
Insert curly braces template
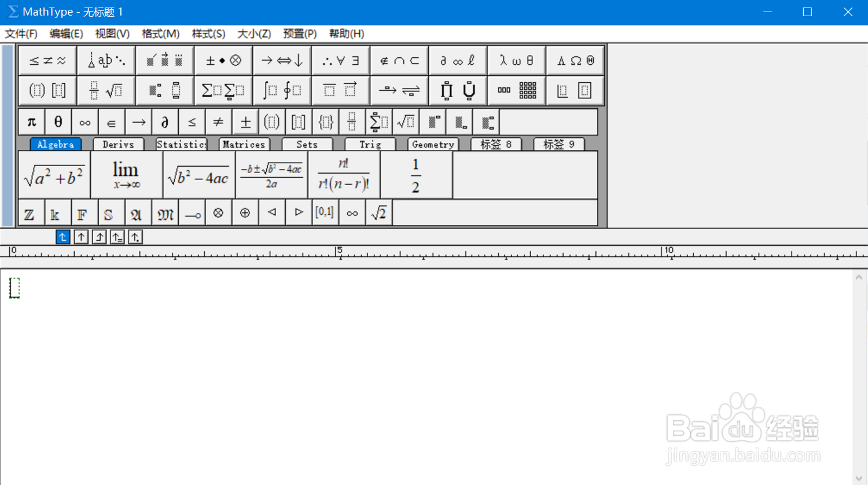(325, 122)
